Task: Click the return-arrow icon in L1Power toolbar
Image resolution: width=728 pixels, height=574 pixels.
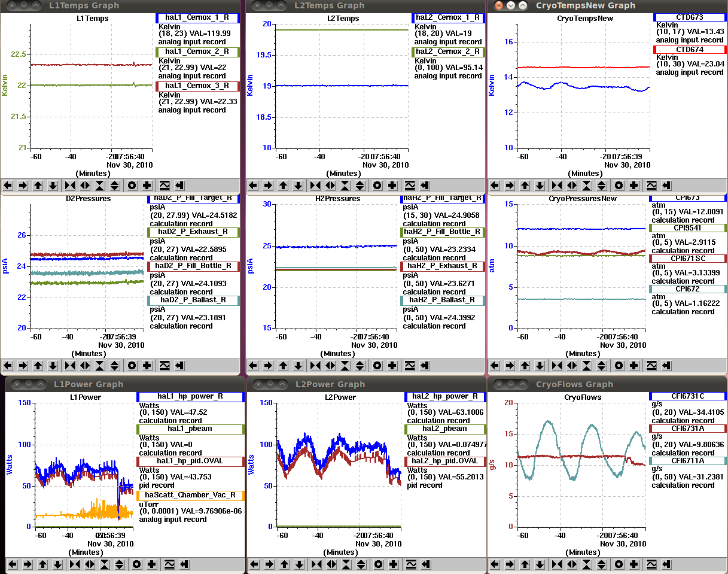Action: pyautogui.click(x=184, y=564)
